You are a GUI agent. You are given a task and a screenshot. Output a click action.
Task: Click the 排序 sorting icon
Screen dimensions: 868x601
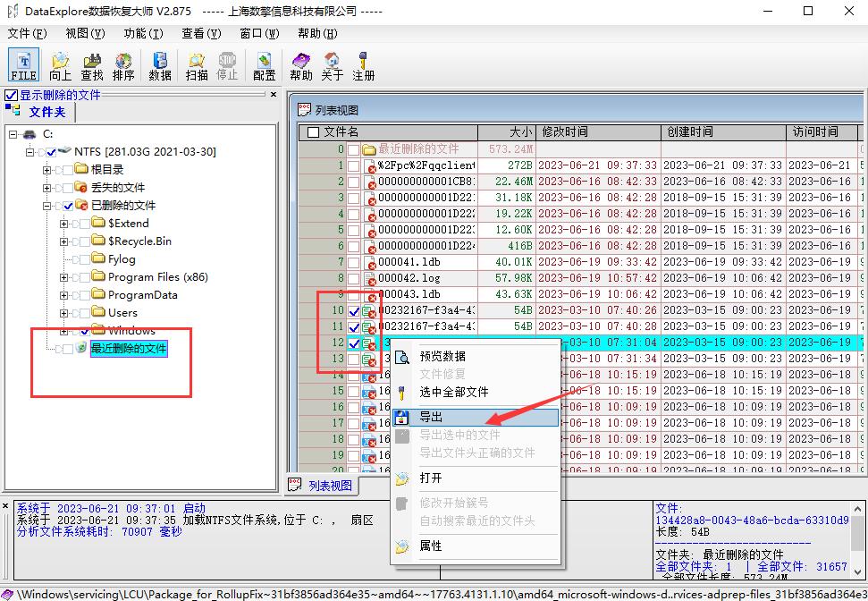click(124, 64)
